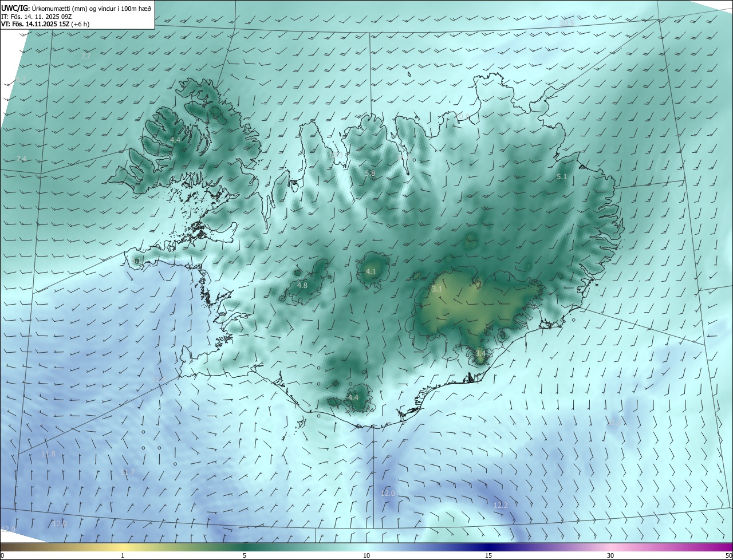Image resolution: width=733 pixels, height=560 pixels.
Task: Click the '0' tick on the color scale
Action: pyautogui.click(x=2, y=556)
